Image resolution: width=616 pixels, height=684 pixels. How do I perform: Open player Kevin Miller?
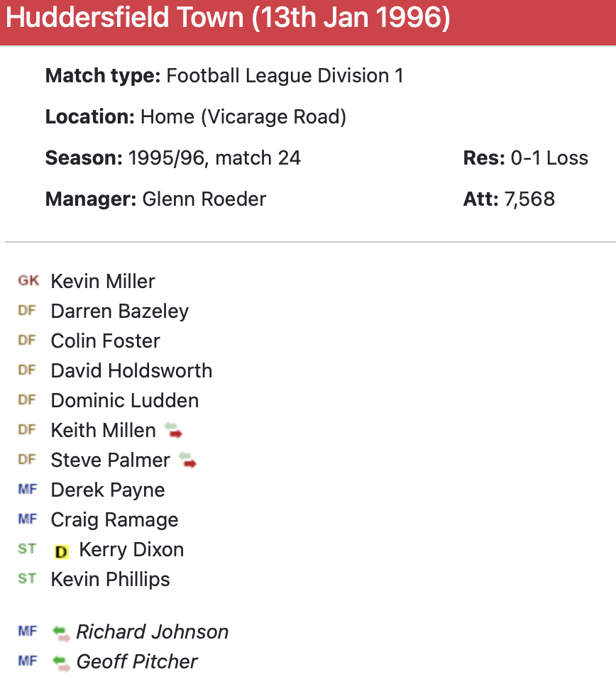(x=103, y=281)
